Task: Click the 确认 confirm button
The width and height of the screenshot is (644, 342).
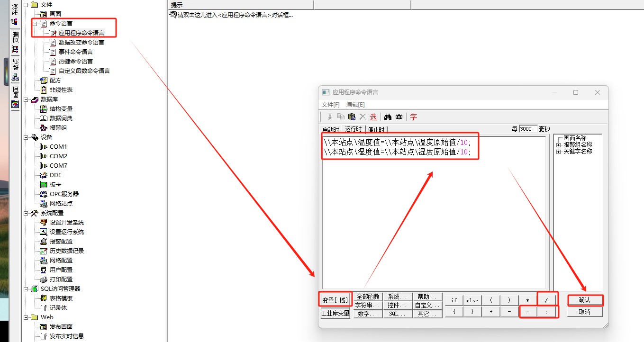Action: click(x=585, y=300)
